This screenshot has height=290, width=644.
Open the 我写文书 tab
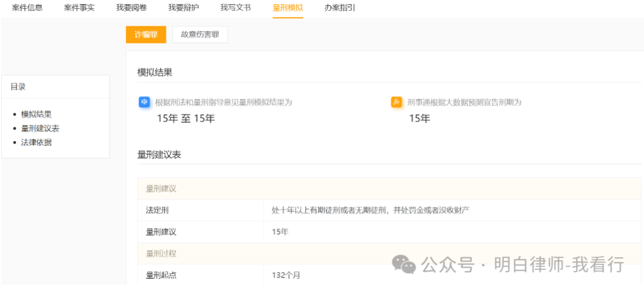236,8
